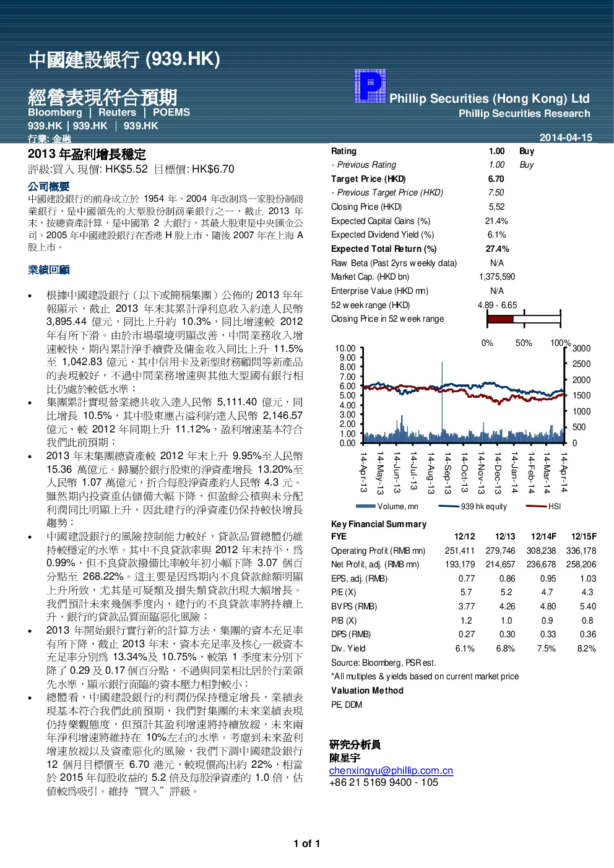This screenshot has height=868, width=614.
Task: Click the phone number +86 21 5169 9400 - 105
Action: click(384, 783)
